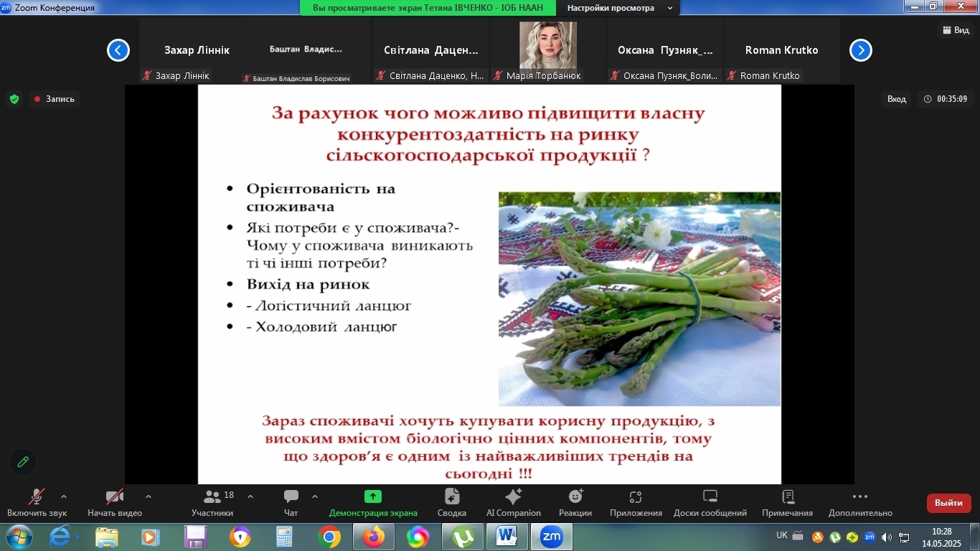Screen dimensions: 980x551
Task: Launch Internet Explorer from taskbar
Action: click(61, 537)
